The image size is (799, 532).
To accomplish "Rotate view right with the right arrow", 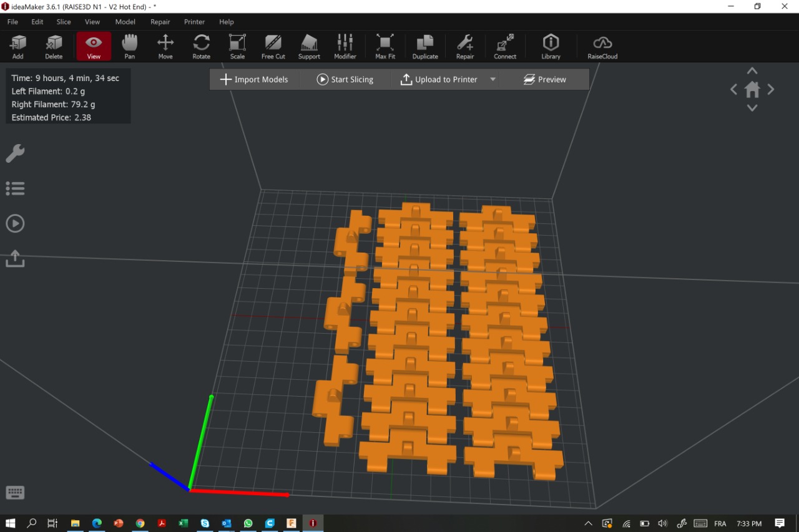I will [771, 90].
